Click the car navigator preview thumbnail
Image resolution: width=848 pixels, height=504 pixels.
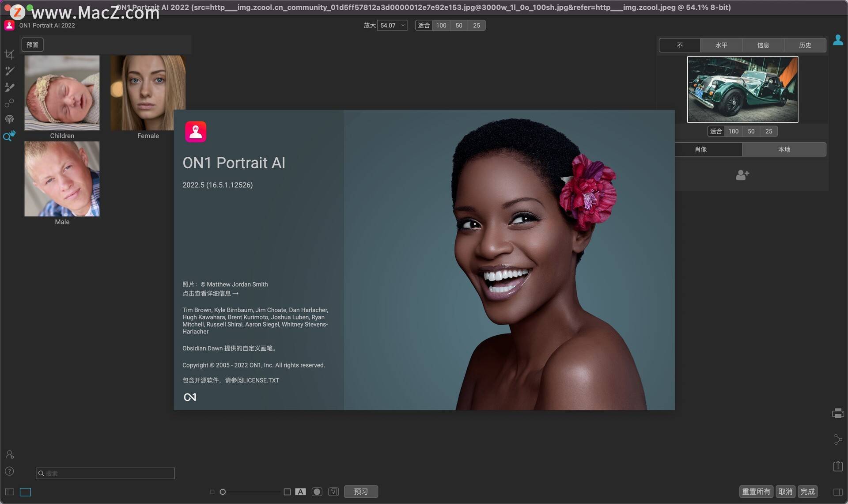[x=742, y=89]
